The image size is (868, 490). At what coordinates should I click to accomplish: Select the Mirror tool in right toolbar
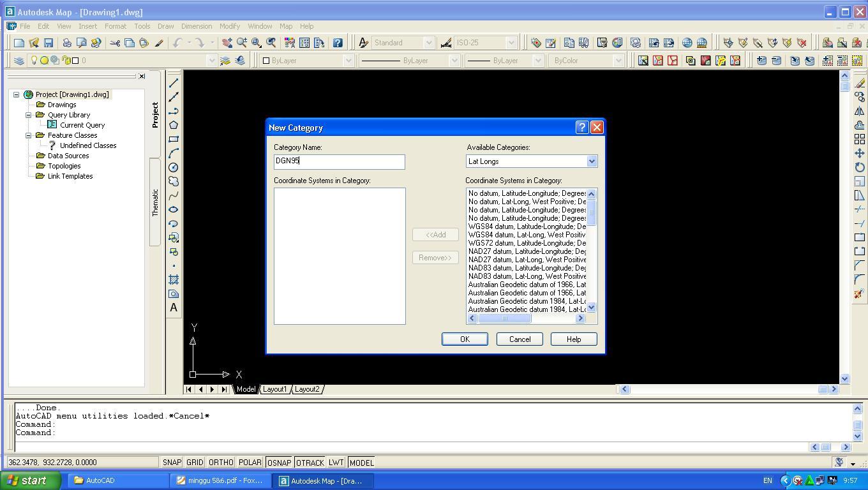click(x=860, y=111)
